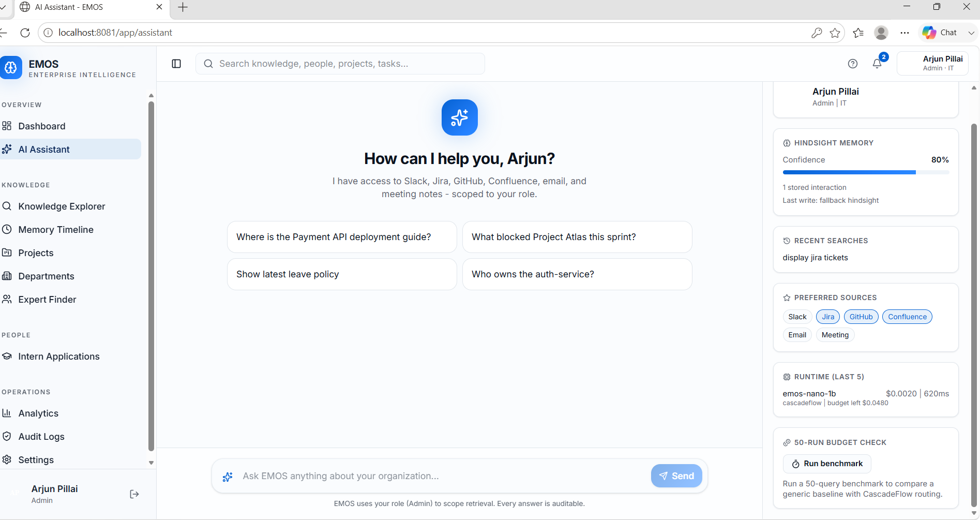This screenshot has height=520, width=980.
Task: Go to Knowledge Explorer
Action: coord(70,206)
